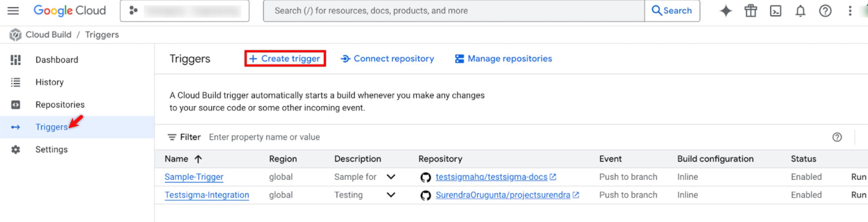868x222 pixels.
Task: Open the project selector dropdown
Action: click(184, 11)
